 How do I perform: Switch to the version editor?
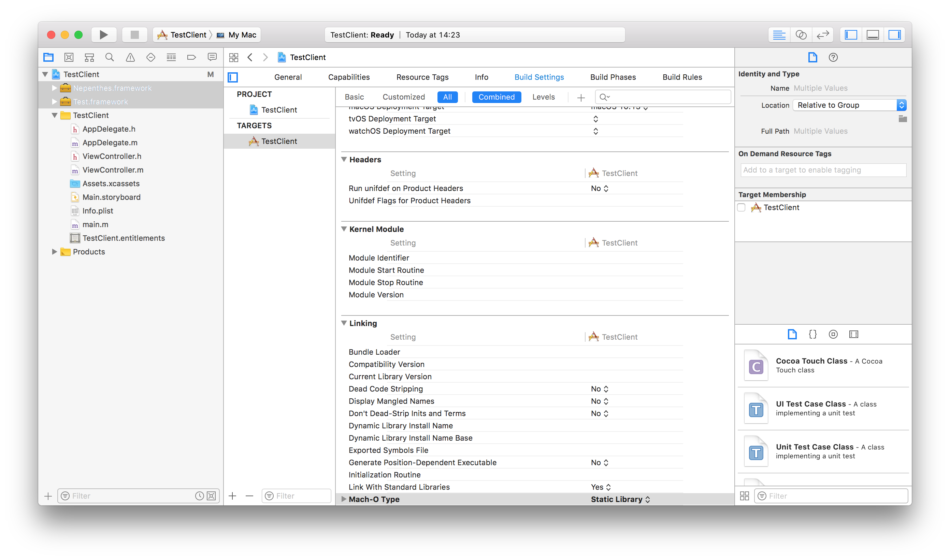point(823,35)
